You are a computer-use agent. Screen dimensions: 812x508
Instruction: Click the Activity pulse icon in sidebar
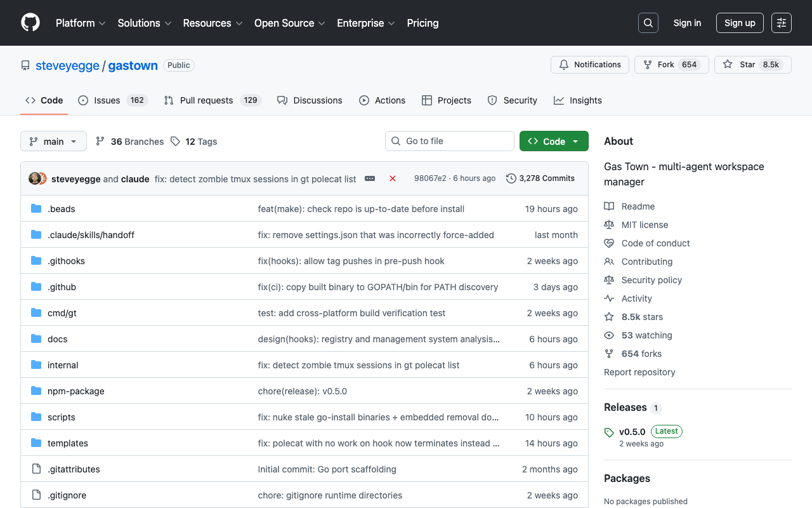[609, 298]
